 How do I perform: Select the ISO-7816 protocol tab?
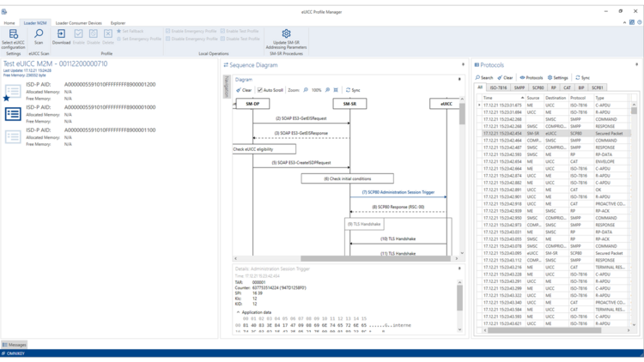(x=498, y=87)
